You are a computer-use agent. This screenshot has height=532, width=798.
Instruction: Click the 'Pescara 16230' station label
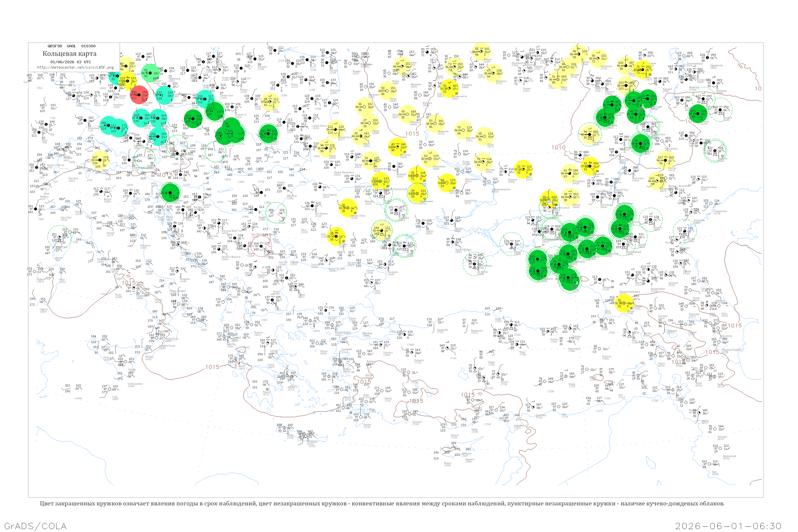pyautogui.click(x=149, y=272)
